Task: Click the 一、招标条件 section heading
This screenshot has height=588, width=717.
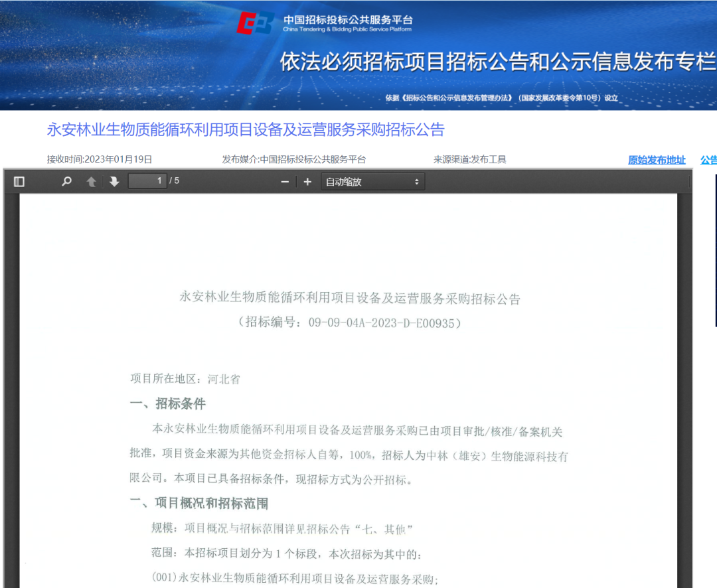Action: click(168, 404)
